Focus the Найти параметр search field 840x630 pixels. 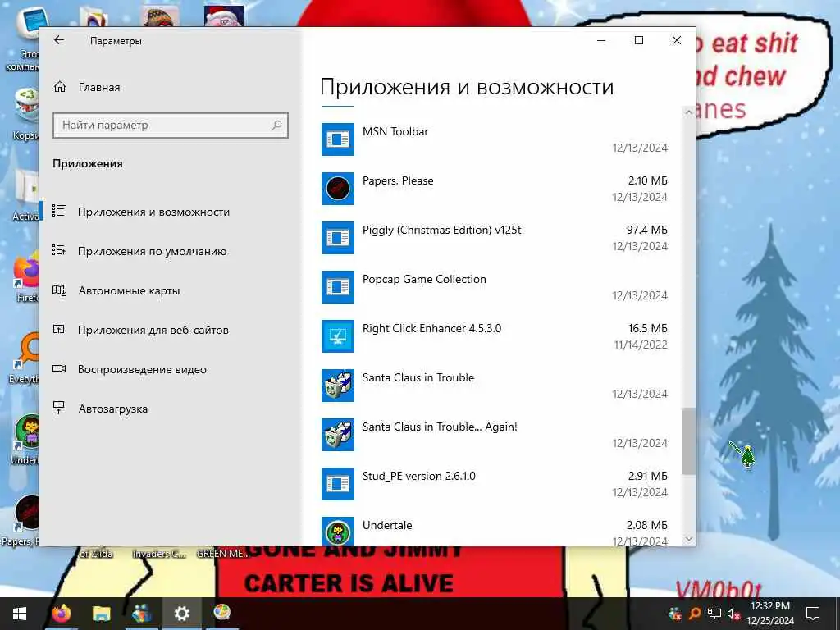tap(171, 126)
